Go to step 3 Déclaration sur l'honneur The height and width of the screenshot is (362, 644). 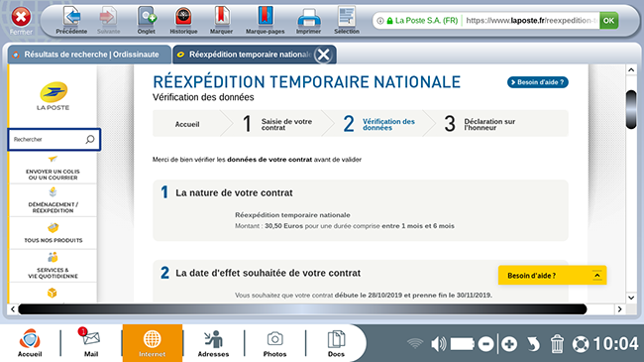click(x=480, y=124)
